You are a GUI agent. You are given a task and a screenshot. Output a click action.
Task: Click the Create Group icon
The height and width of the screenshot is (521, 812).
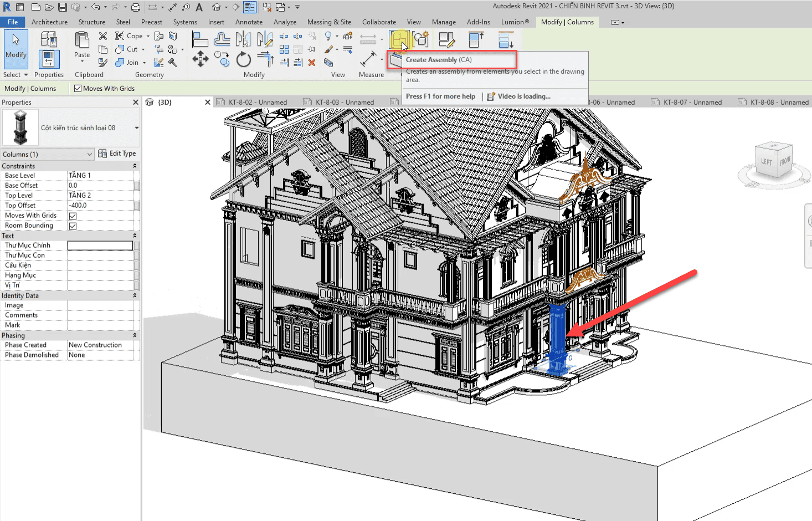point(422,39)
